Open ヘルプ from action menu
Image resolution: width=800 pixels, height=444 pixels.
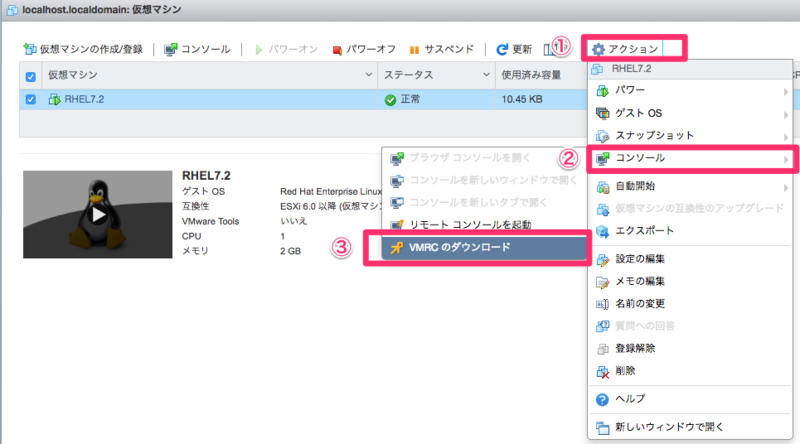(x=690, y=399)
